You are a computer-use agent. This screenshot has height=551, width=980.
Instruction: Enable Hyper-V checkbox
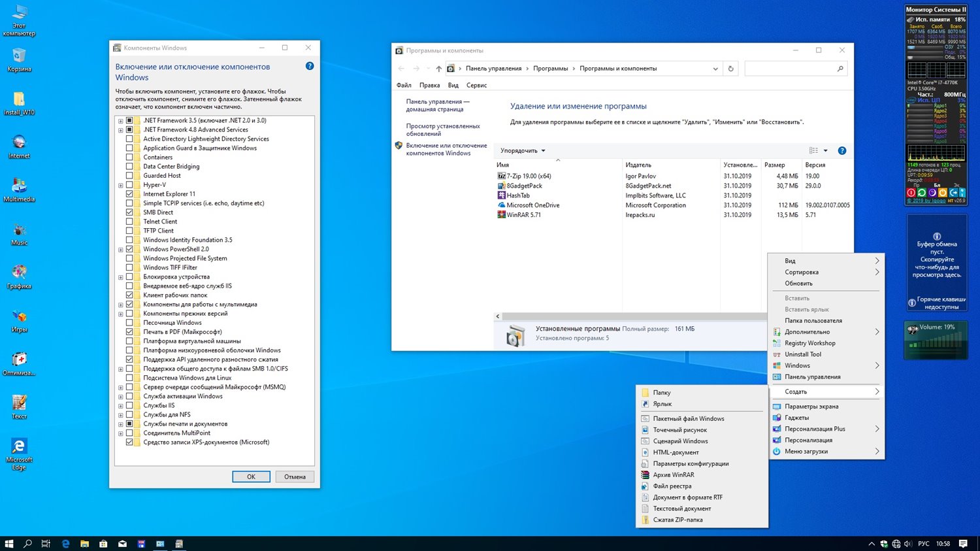click(129, 184)
